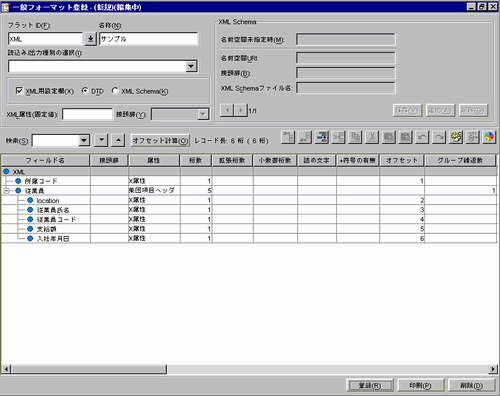Click the cut scissors toolbar icon
The height and width of the screenshot is (396, 500).
[x=372, y=137]
